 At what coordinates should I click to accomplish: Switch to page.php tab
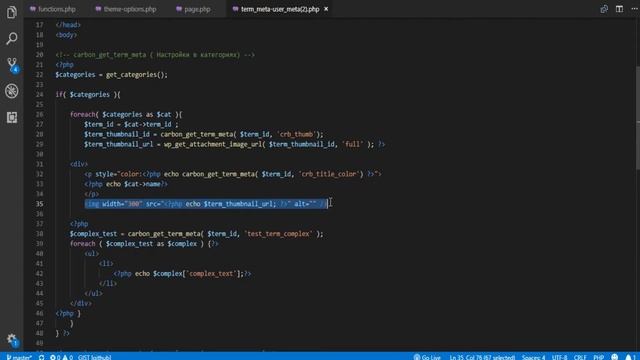[193, 9]
